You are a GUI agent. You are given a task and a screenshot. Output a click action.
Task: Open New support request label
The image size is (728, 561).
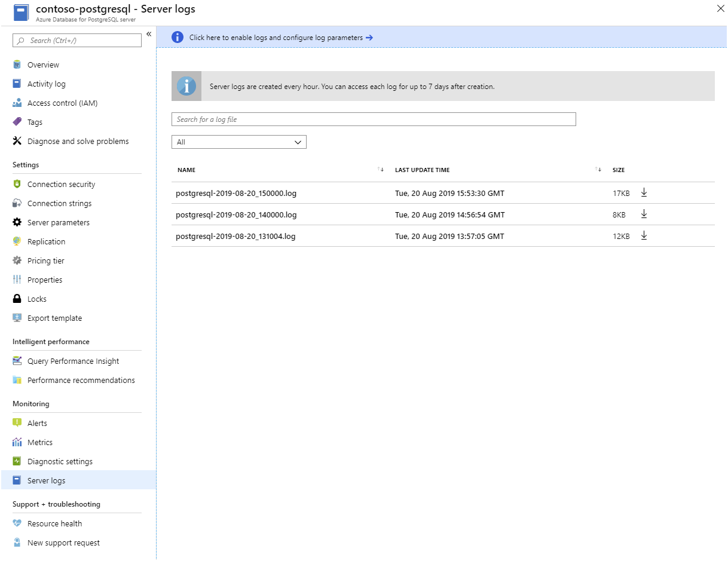point(63,542)
